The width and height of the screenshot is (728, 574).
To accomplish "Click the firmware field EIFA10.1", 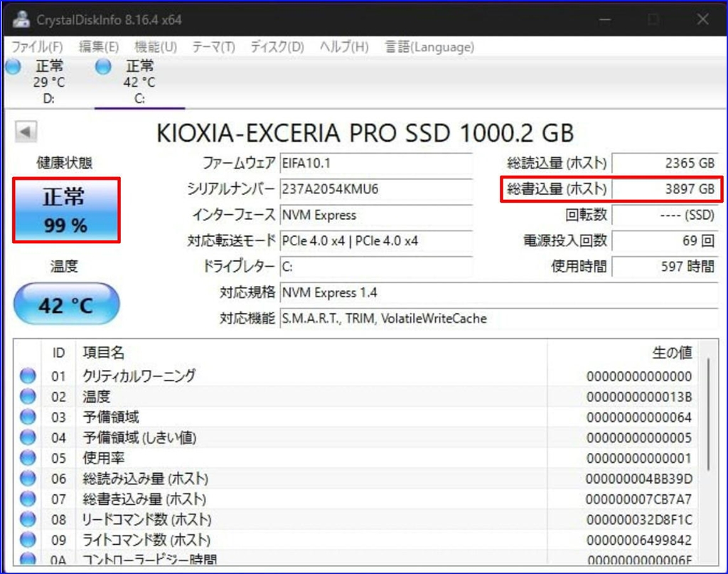I will [x=376, y=164].
